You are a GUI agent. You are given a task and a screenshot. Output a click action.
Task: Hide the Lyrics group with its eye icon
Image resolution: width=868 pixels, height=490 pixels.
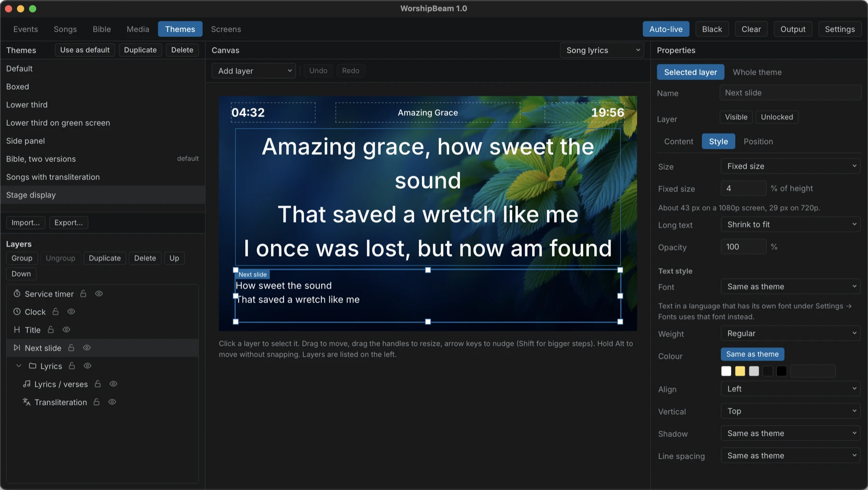point(87,366)
